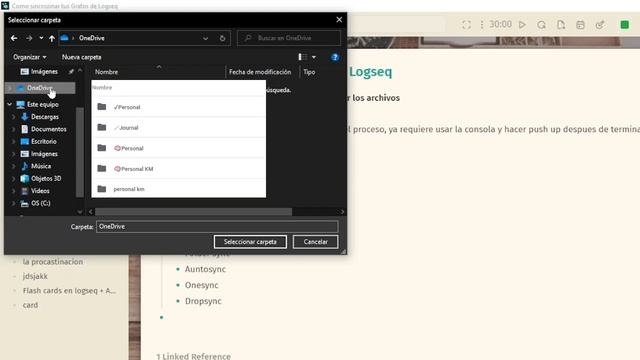Click the edit pencil icon in Logseq toolbar
This screenshot has height=360, width=640.
click(600, 25)
